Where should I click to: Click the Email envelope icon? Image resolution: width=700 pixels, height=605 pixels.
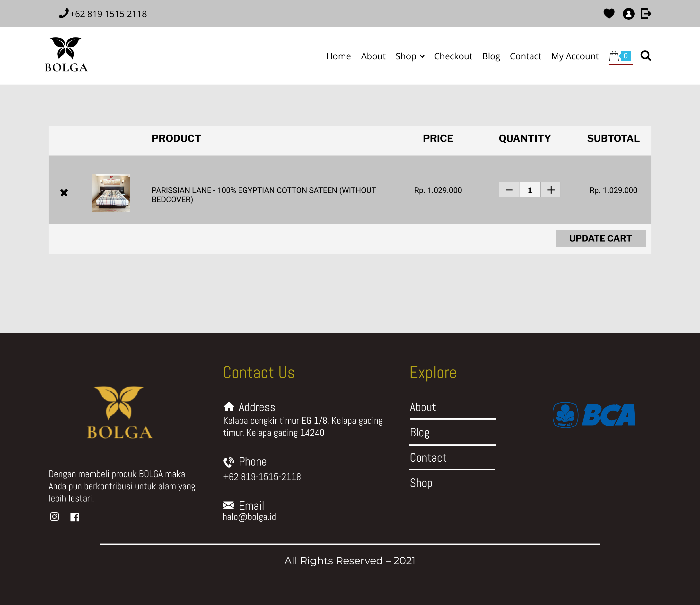[x=228, y=505]
